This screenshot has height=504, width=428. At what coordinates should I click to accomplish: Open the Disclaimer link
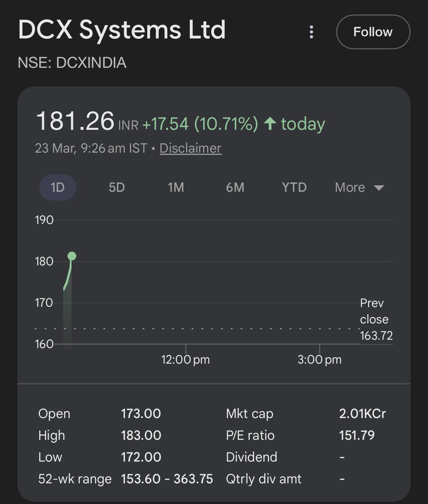coord(190,148)
